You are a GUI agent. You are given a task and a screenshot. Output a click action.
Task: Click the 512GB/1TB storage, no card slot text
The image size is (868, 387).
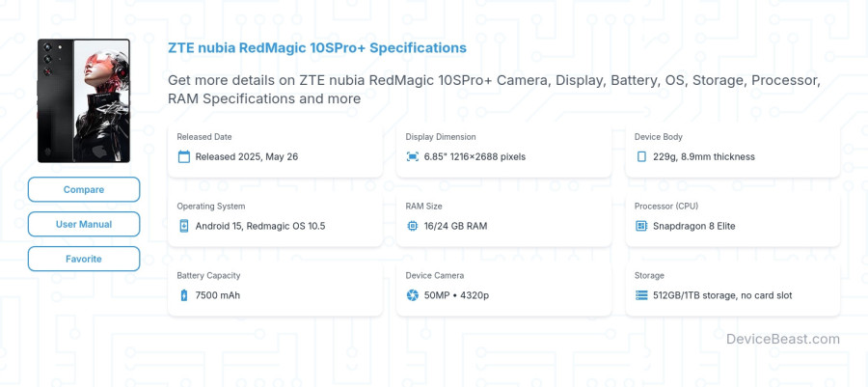pos(722,295)
